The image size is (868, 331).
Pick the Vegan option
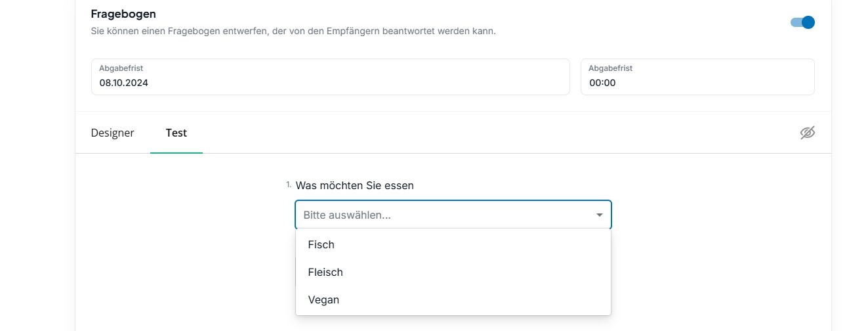pyautogui.click(x=453, y=299)
